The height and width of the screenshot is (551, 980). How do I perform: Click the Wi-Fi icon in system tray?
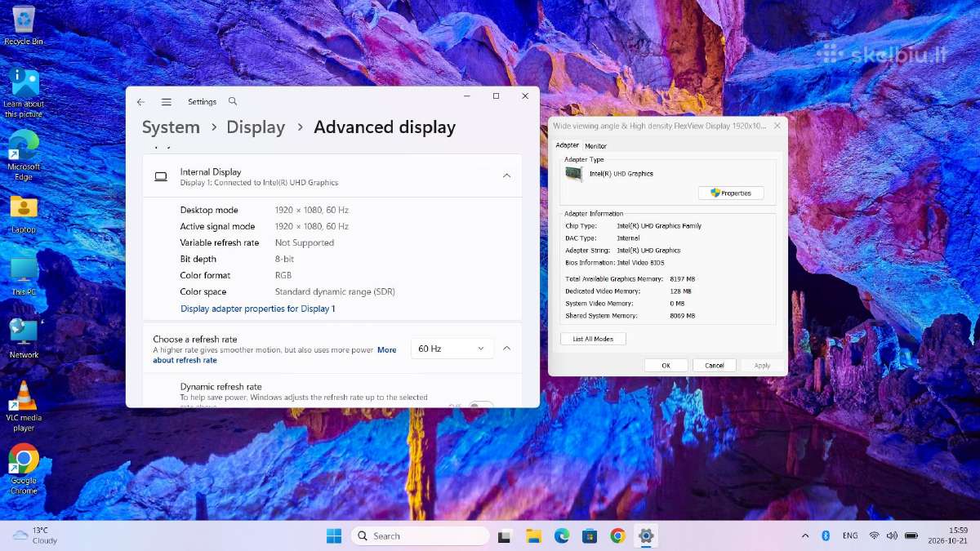pyautogui.click(x=874, y=535)
